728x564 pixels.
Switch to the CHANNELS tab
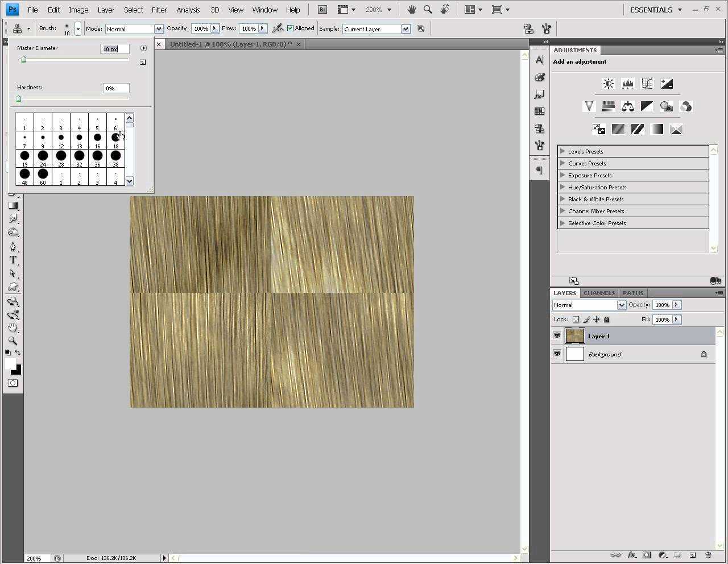(599, 293)
